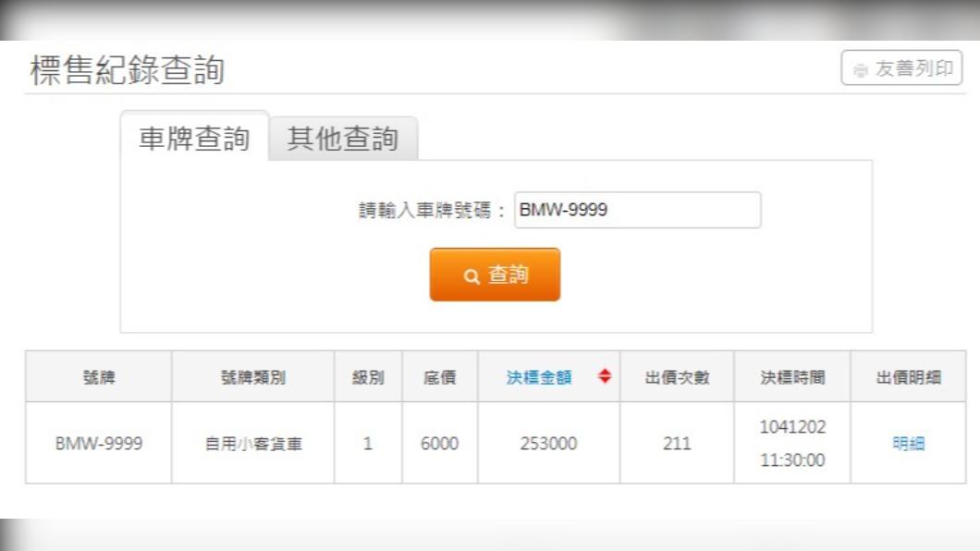Click the 253000 winning amount cell
Image resolution: width=980 pixels, height=551 pixels.
pos(549,444)
